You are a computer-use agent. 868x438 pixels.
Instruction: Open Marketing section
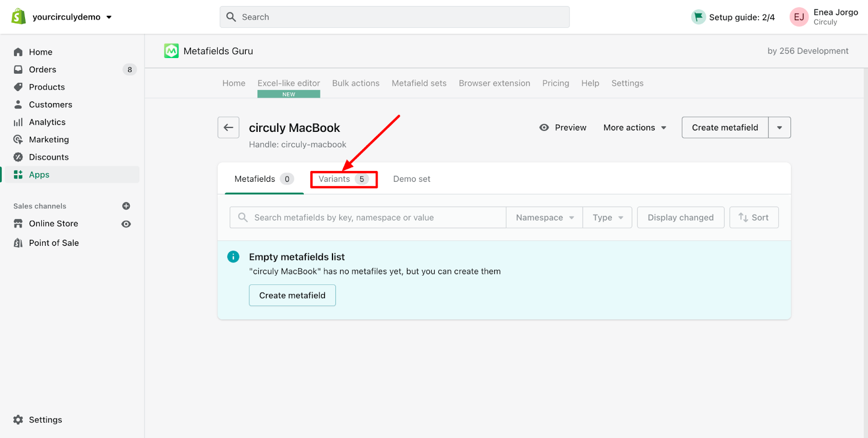49,139
